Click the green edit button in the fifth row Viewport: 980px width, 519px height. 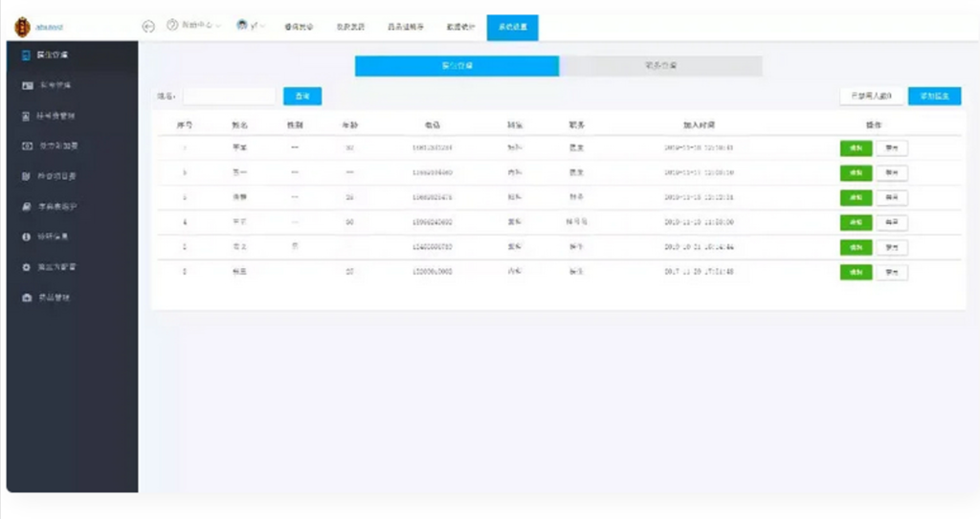[x=856, y=248]
